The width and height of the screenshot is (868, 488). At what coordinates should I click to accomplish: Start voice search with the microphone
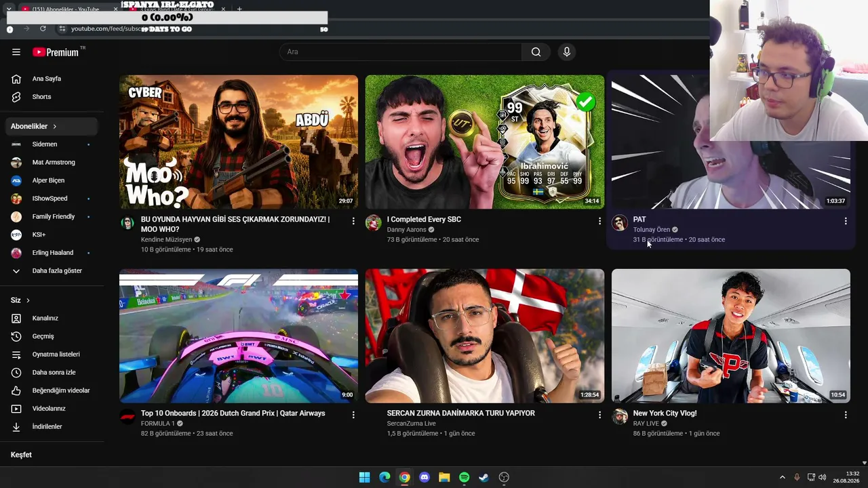click(x=567, y=52)
